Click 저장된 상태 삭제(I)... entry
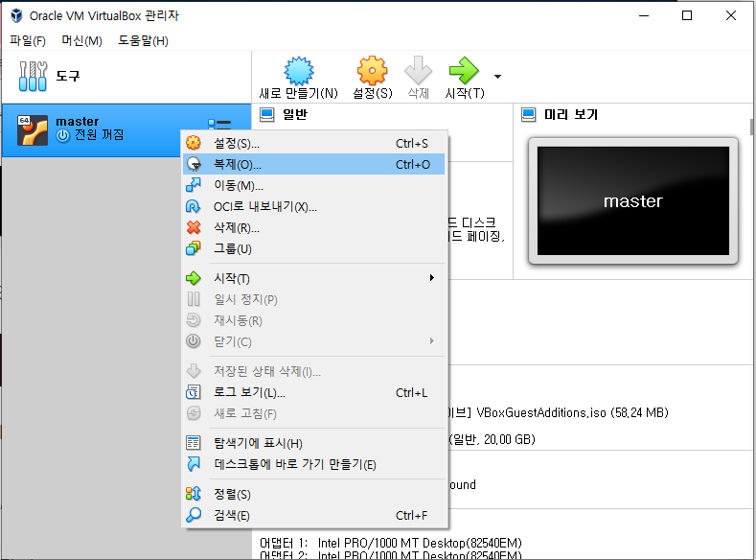Viewport: 756px width, 560px height. [314, 371]
